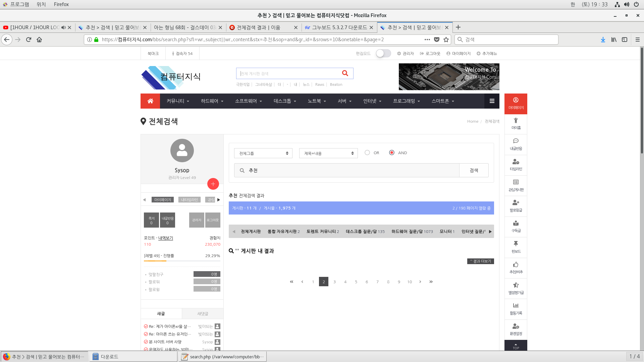Open 환경설정 in the right sidebar

point(516,329)
